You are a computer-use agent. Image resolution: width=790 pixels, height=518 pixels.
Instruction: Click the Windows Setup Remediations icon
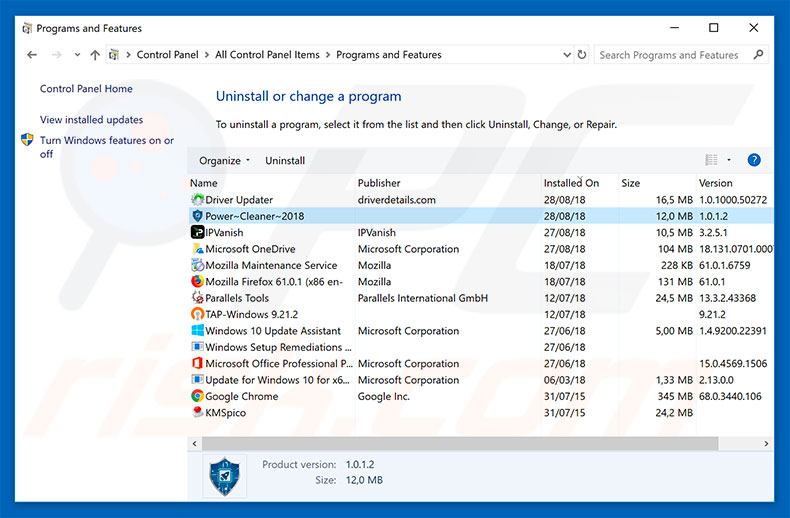[198, 347]
